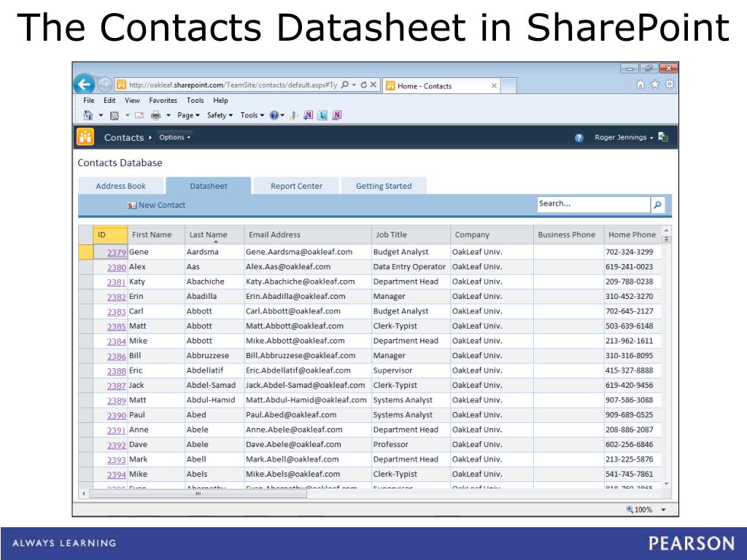Open the Roger Jennings user menu
The width and height of the screenshot is (747, 560).
(624, 137)
